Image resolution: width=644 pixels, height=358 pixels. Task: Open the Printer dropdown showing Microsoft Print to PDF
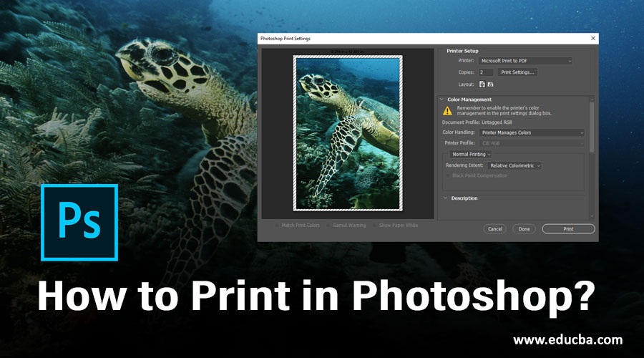pyautogui.click(x=525, y=61)
